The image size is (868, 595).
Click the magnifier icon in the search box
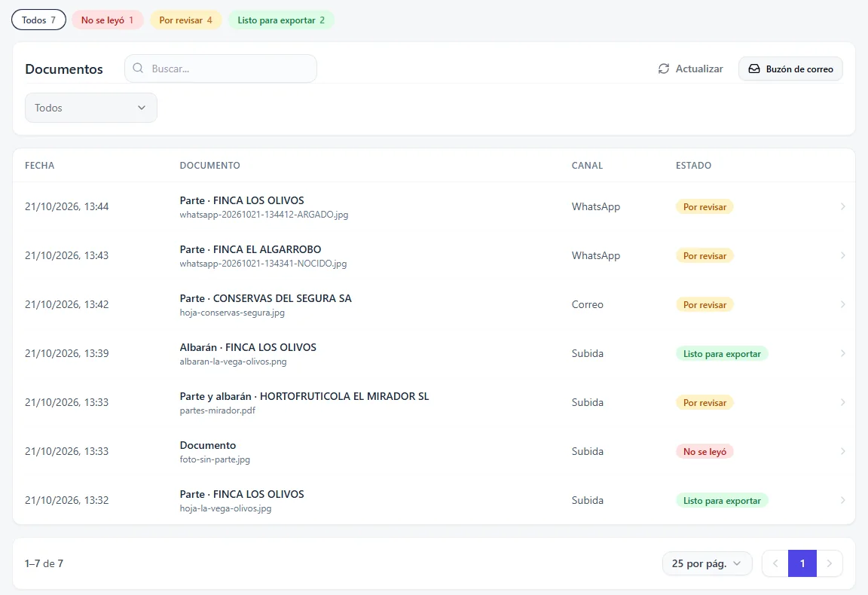138,68
